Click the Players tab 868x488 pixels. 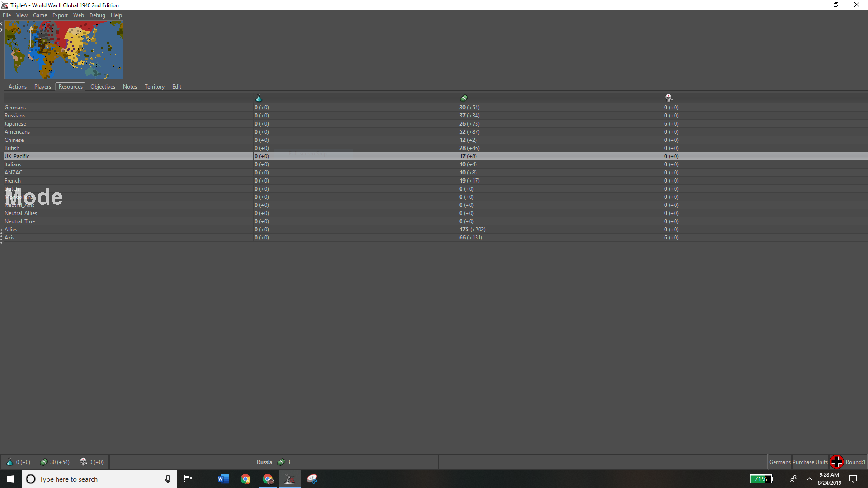(x=42, y=86)
